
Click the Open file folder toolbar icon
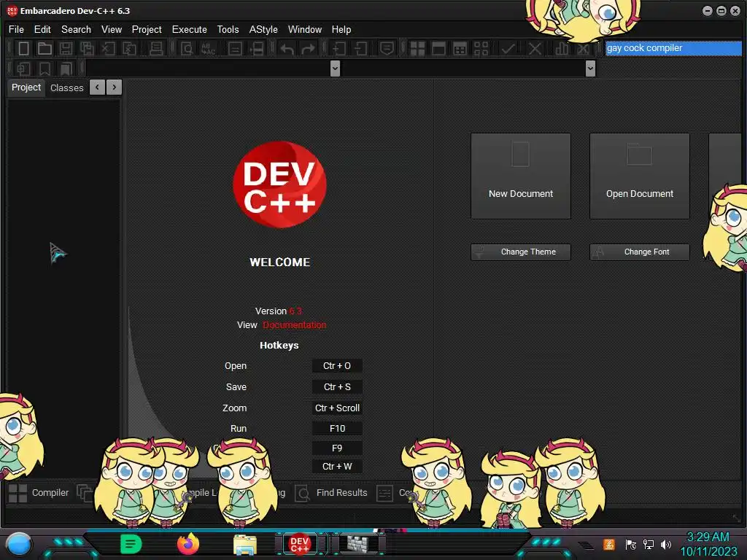pyautogui.click(x=44, y=48)
